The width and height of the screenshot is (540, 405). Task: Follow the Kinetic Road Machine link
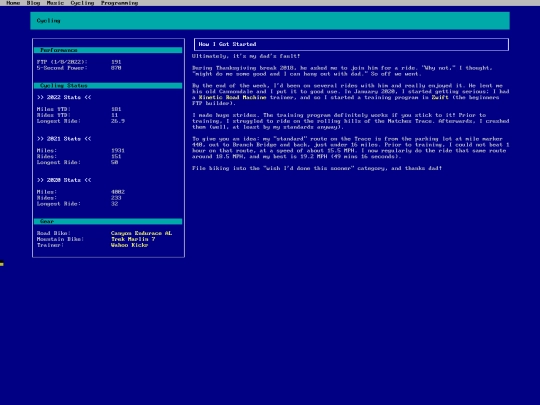click(x=232, y=97)
